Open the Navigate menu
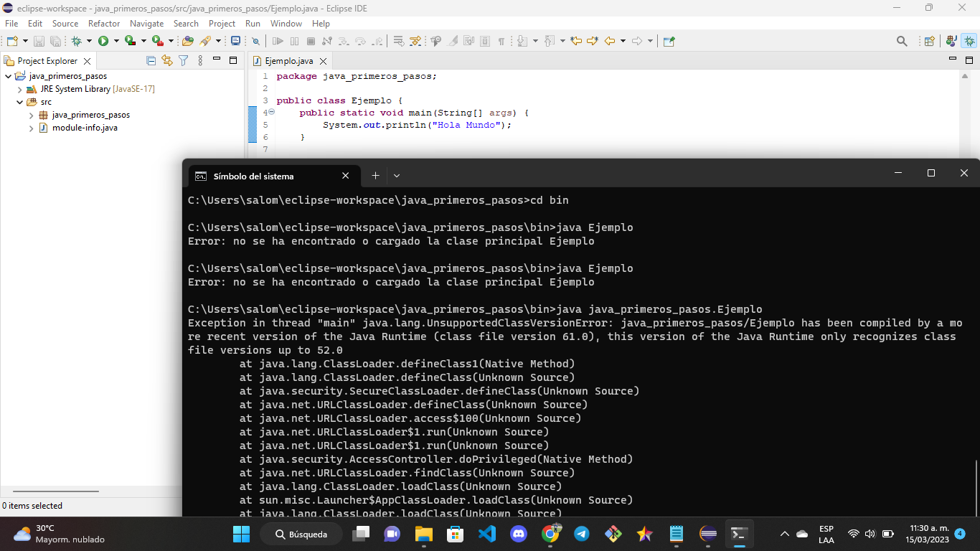The image size is (980, 551). click(x=147, y=23)
